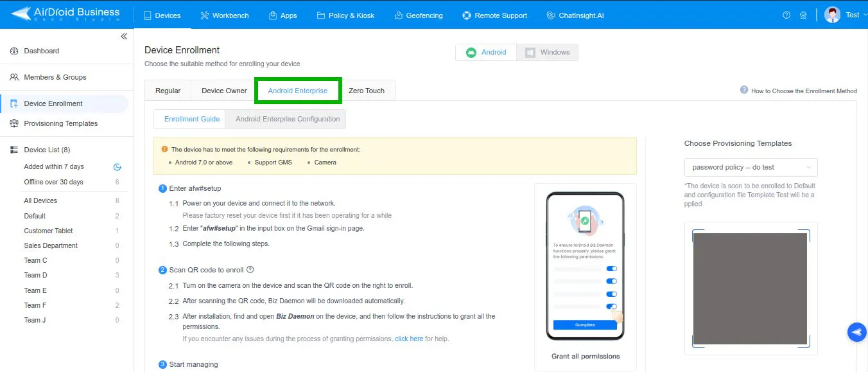Open the Apps top menu

coord(282,15)
